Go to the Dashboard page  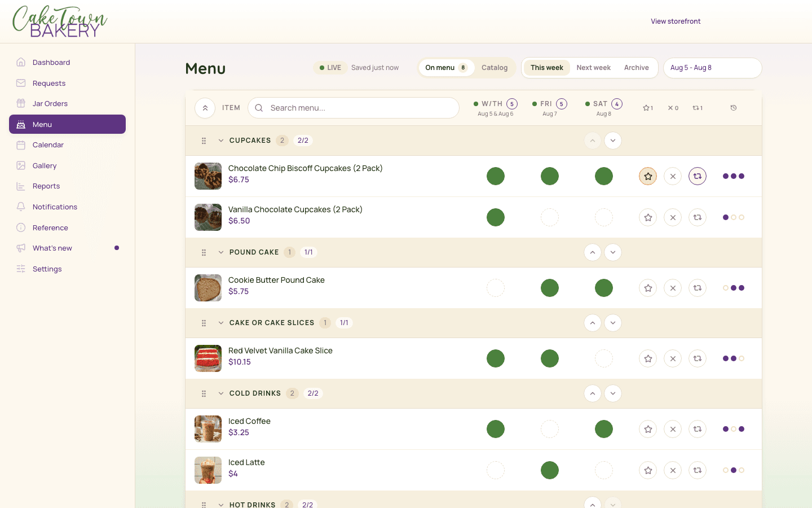tap(68, 63)
